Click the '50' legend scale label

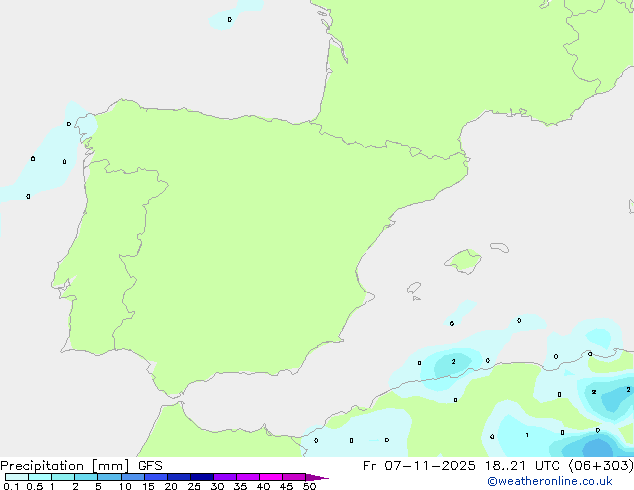(309, 486)
